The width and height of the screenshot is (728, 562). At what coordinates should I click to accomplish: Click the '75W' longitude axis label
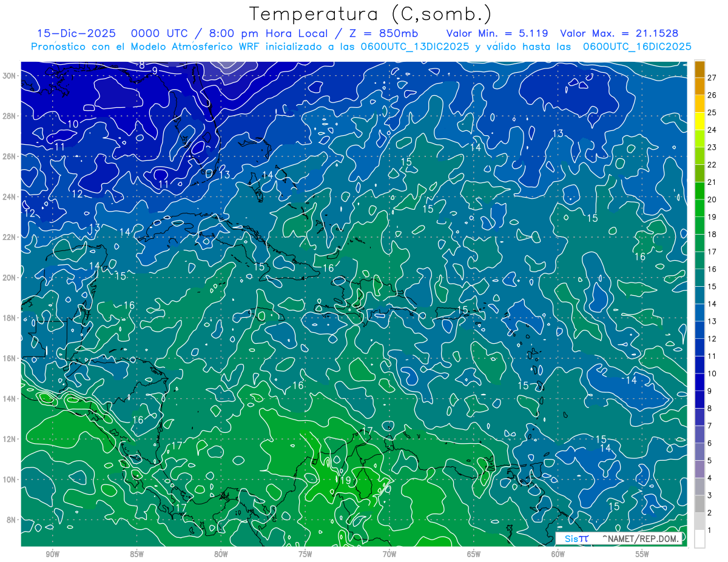(x=305, y=555)
